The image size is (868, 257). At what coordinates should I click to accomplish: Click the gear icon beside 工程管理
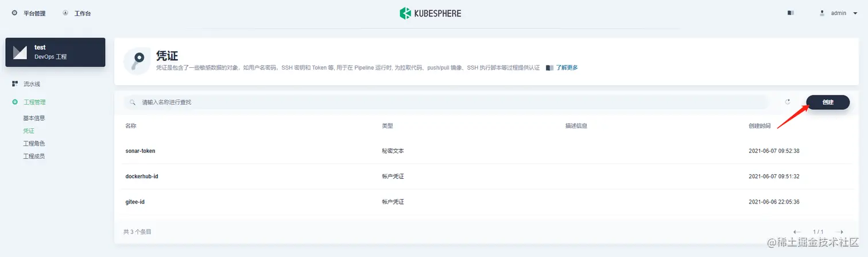[15, 102]
